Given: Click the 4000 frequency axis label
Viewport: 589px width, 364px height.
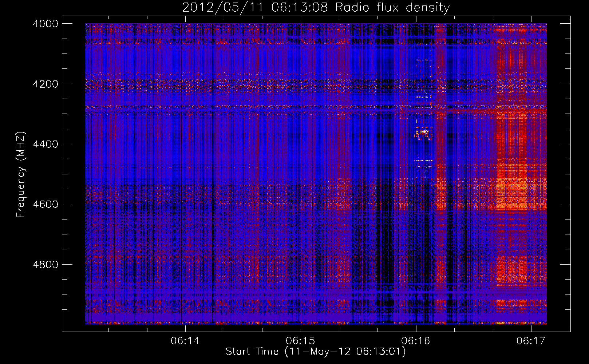Looking at the screenshot, I should pyautogui.click(x=46, y=24).
